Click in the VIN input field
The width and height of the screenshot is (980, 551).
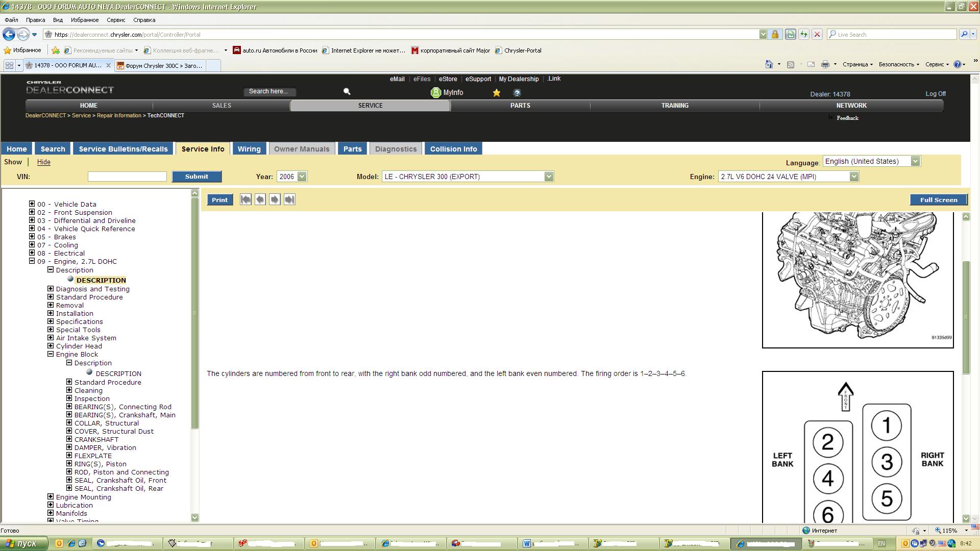coord(127,177)
